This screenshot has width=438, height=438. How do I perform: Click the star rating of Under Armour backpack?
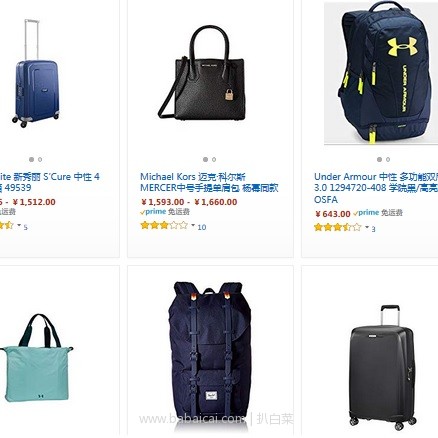click(338, 228)
